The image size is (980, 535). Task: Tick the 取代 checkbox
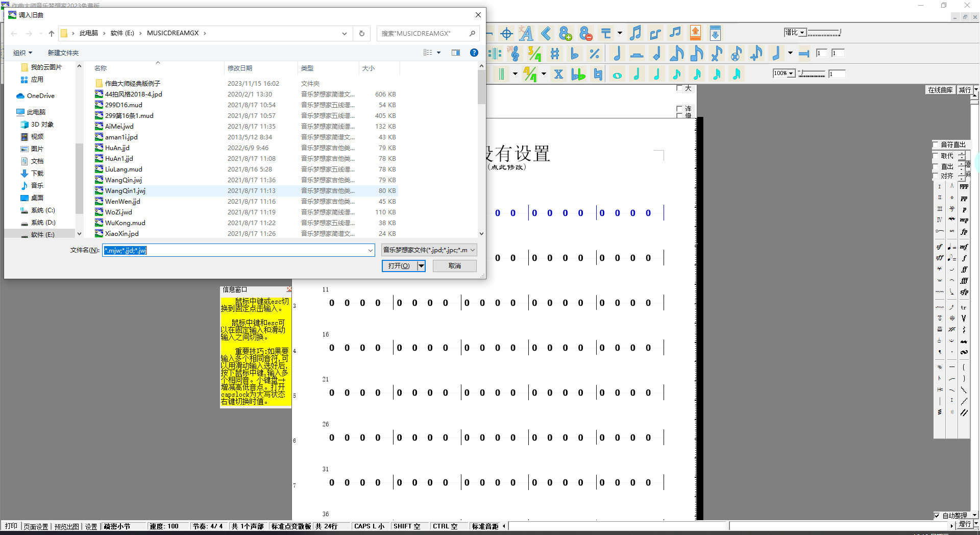[x=936, y=156]
